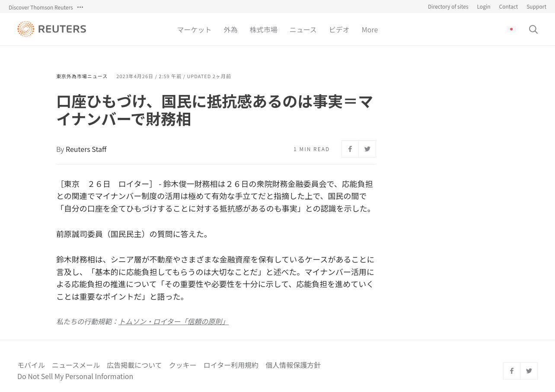
Task: Open the 外為 menu item
Action: [x=230, y=30]
